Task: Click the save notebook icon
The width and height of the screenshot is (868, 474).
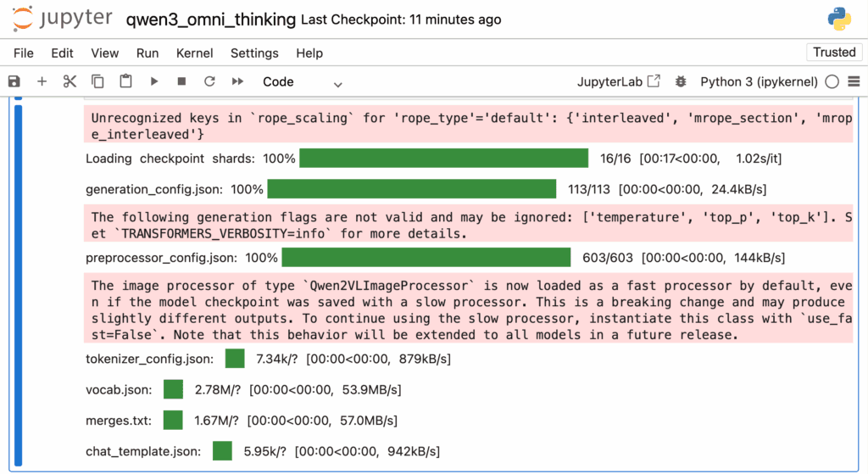Action: pyautogui.click(x=14, y=81)
